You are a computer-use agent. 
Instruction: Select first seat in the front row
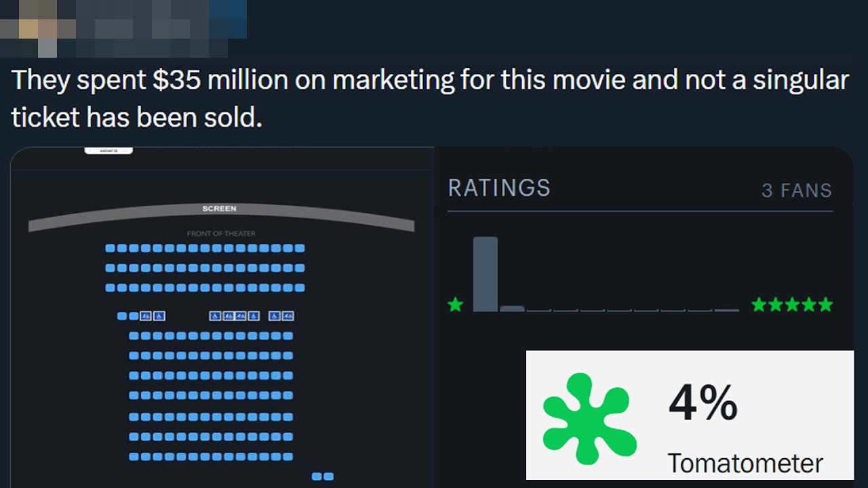pos(110,249)
